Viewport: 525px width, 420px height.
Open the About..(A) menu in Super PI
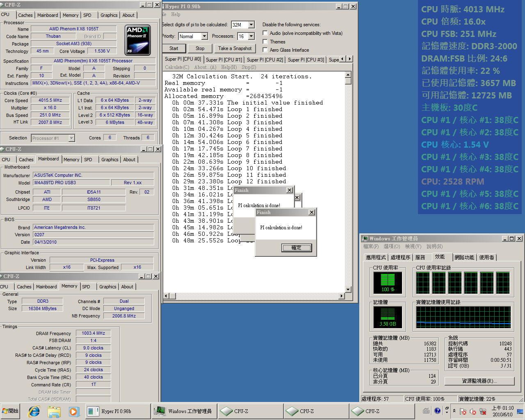(x=205, y=67)
